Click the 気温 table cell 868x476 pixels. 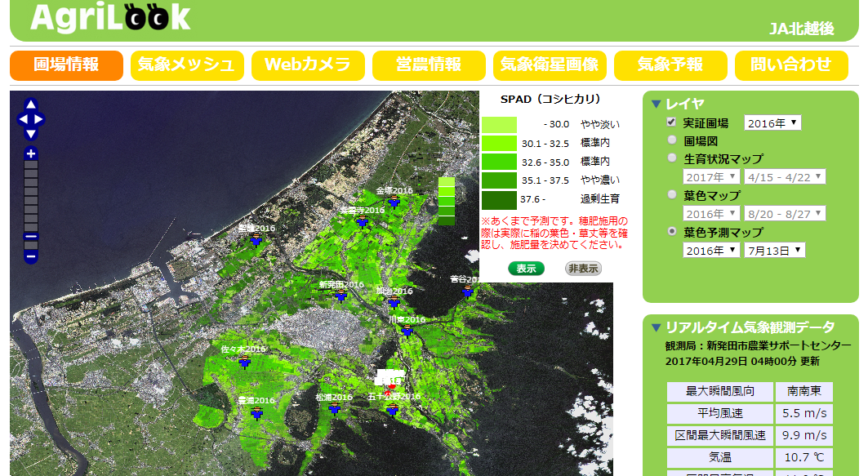click(x=719, y=458)
